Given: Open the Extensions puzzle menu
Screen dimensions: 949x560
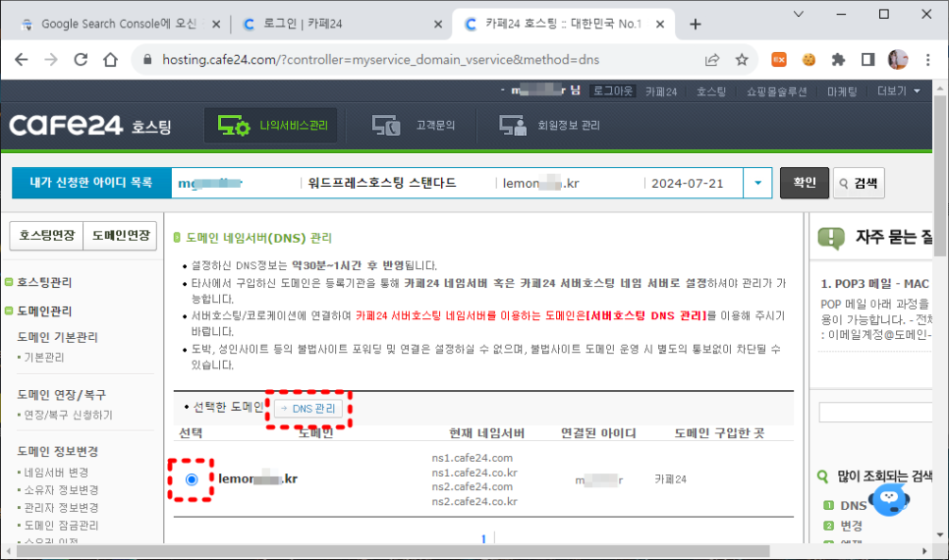Looking at the screenshot, I should [838, 59].
